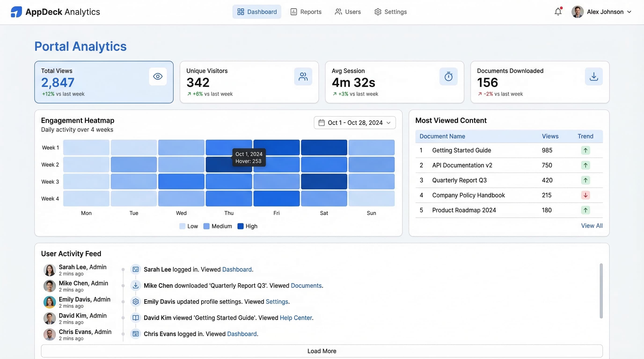Click the dashboard icon beside Sarah Lee's activity
644x359 pixels.
(135, 269)
